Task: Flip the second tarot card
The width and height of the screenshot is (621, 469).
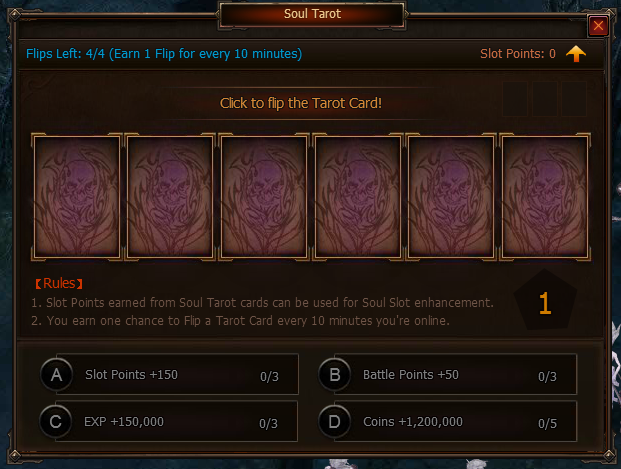Action: (x=170, y=197)
